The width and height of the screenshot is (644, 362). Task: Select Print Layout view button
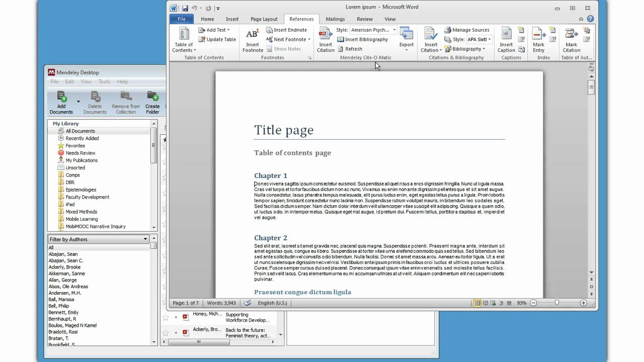[477, 303]
